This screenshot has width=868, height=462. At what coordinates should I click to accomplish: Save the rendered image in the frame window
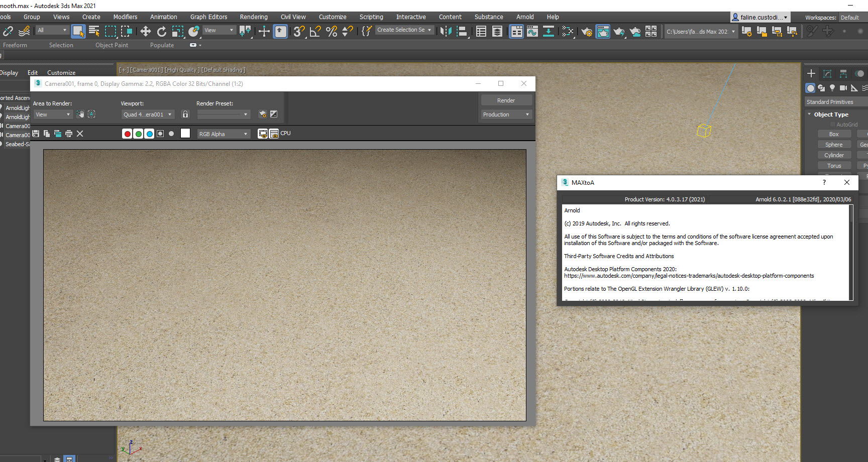[x=35, y=134]
